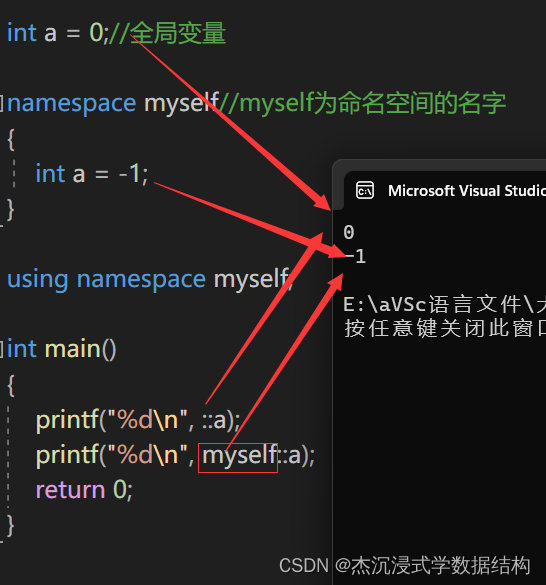Click the printf line printing '::a'
Viewport: 546px width, 585px height.
[138, 420]
